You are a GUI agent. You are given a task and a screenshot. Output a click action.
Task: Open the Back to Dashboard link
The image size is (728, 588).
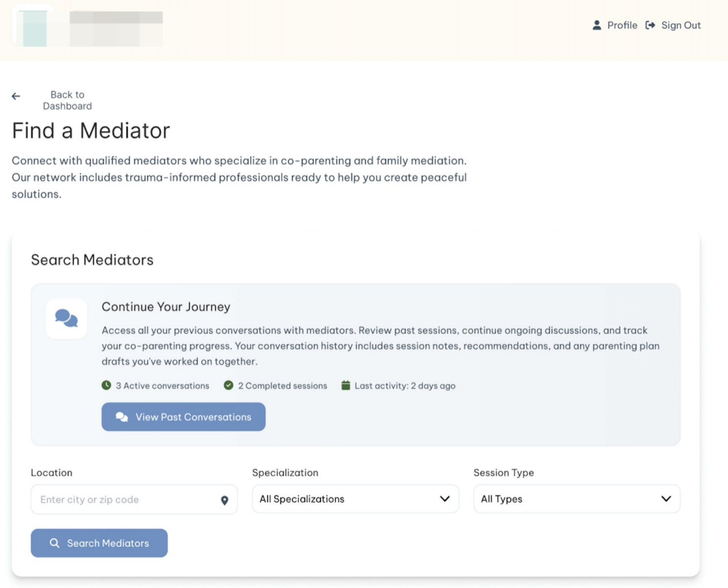tap(67, 100)
